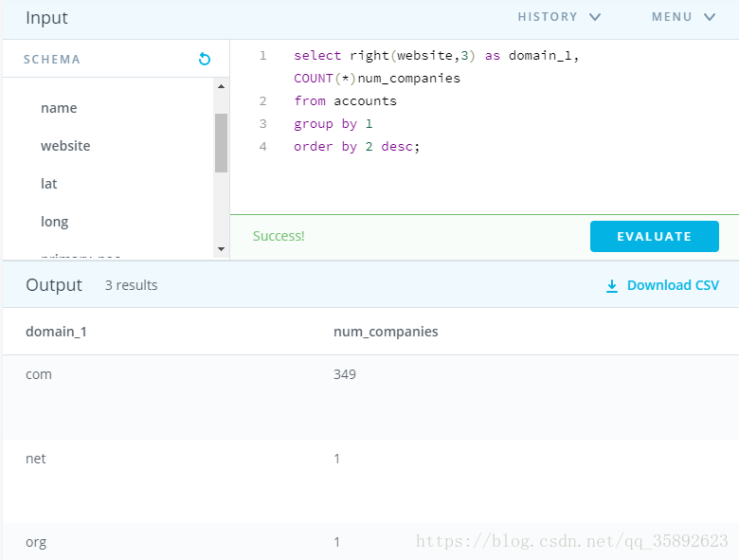Viewport: 739px width, 560px height.
Task: Click the domain_1 column header
Action: pos(56,332)
